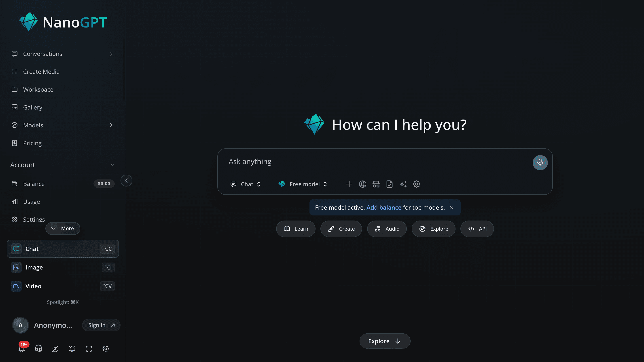The width and height of the screenshot is (644, 362).
Task: Open notifications bell with 10+ badge
Action: [x=22, y=348]
